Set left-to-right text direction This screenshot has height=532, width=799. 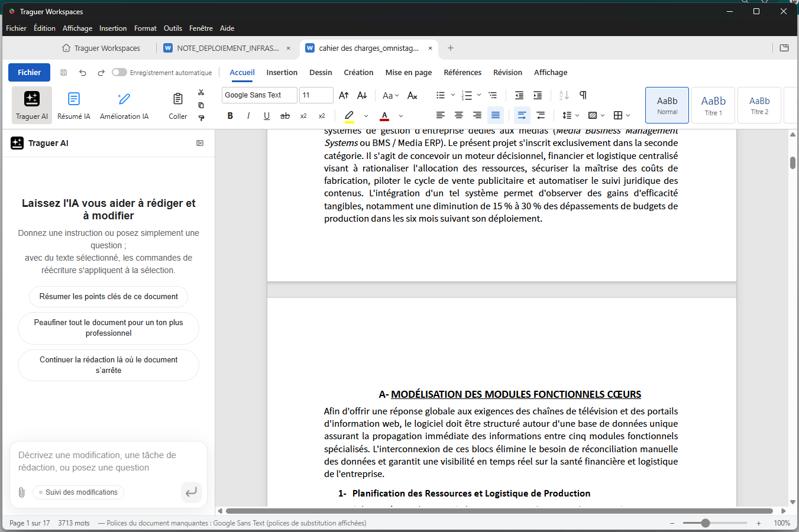[522, 115]
